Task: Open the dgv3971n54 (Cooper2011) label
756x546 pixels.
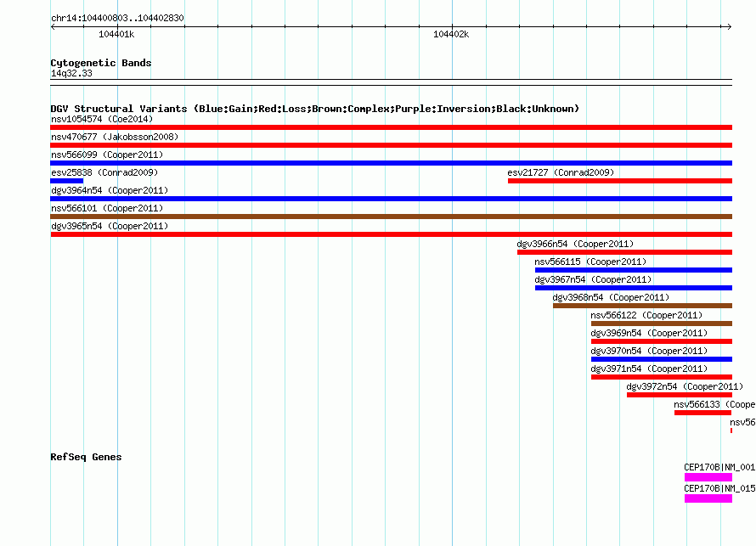Action: 649,369
